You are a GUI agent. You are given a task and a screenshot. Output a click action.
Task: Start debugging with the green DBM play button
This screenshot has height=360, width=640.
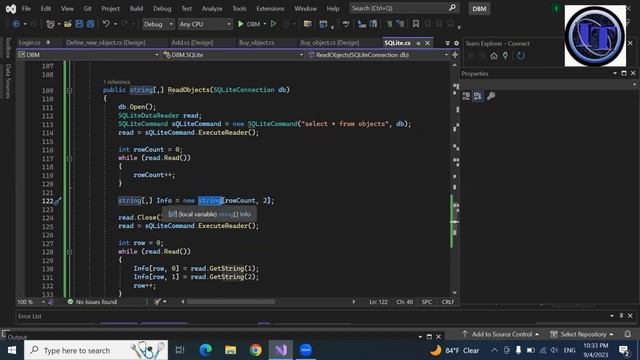point(249,24)
